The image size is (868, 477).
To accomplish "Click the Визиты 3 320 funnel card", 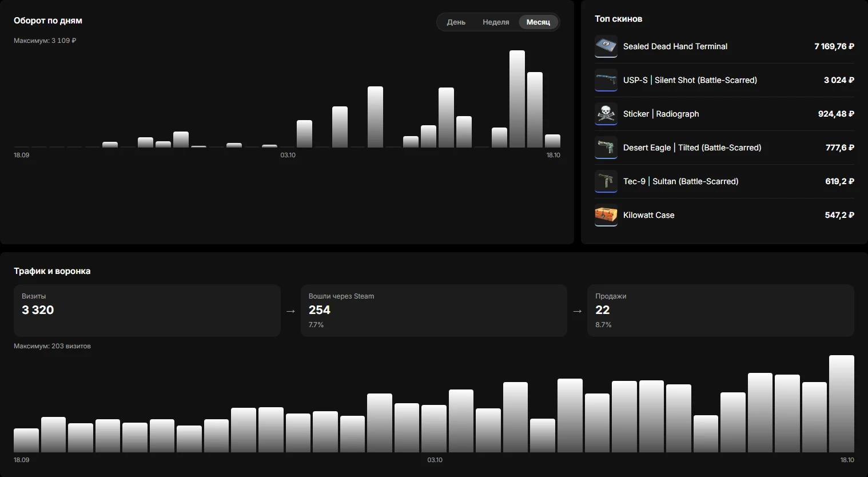I will (147, 311).
